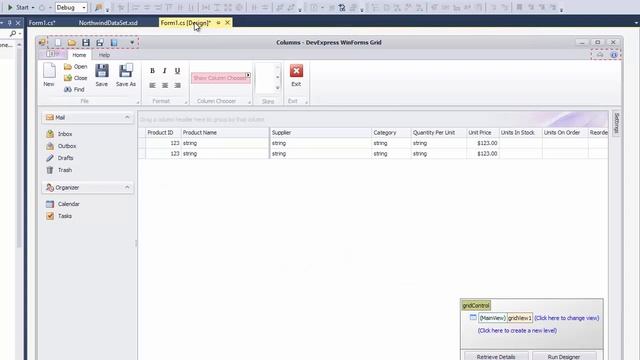Click the Retrieve Details button
Screen dimensions: 640x360
(496, 356)
